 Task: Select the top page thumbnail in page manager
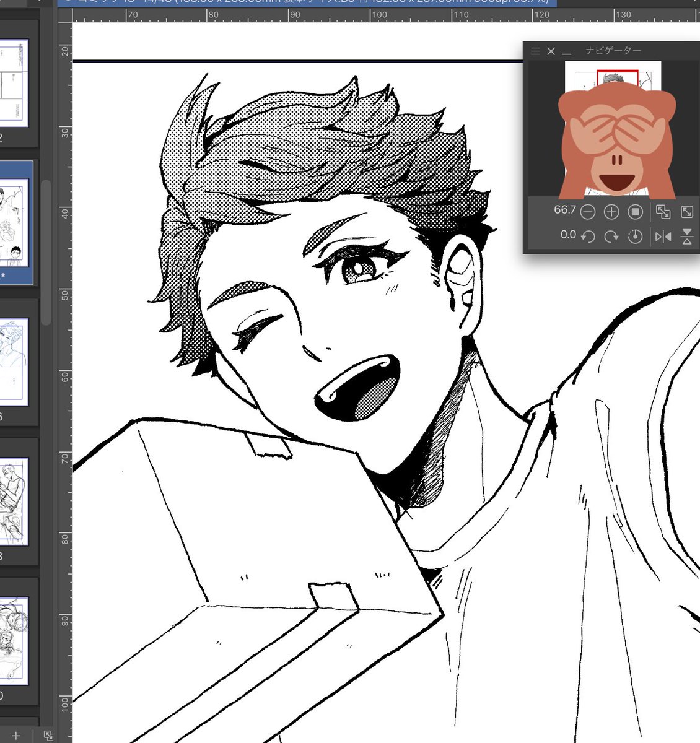(x=14, y=83)
